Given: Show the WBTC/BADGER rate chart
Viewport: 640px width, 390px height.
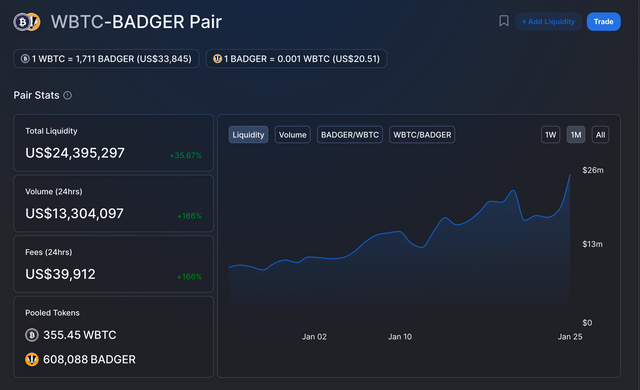Looking at the screenshot, I should point(422,135).
